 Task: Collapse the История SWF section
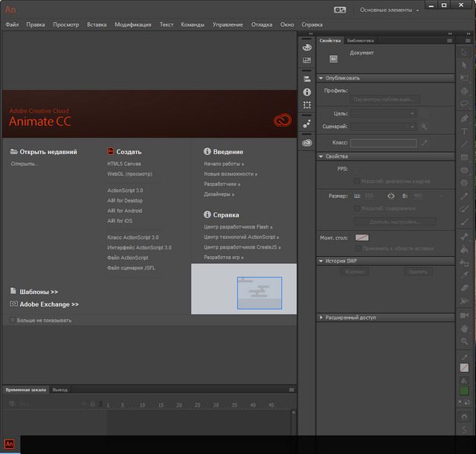[321, 260]
